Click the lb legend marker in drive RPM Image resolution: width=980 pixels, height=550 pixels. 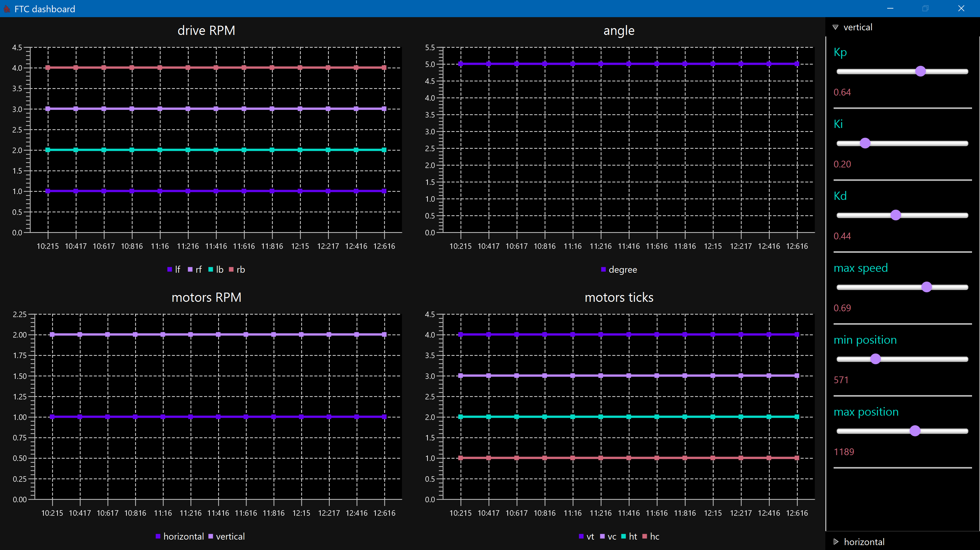pyautogui.click(x=211, y=269)
